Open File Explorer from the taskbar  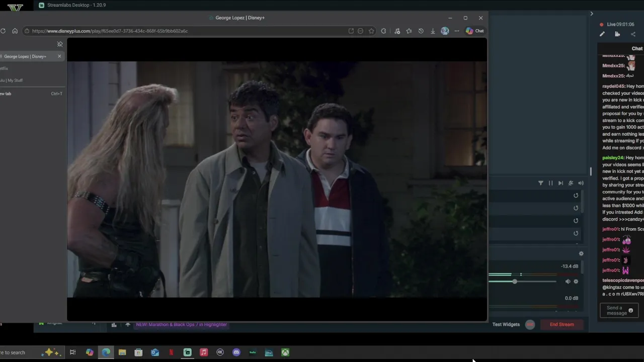coord(122,352)
